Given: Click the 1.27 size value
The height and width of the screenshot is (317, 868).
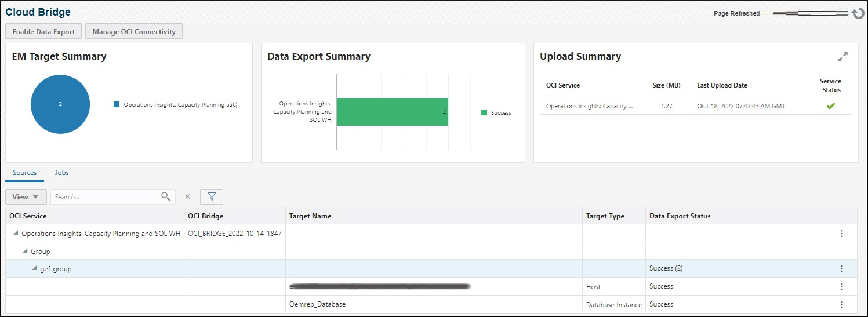Looking at the screenshot, I should pos(666,107).
